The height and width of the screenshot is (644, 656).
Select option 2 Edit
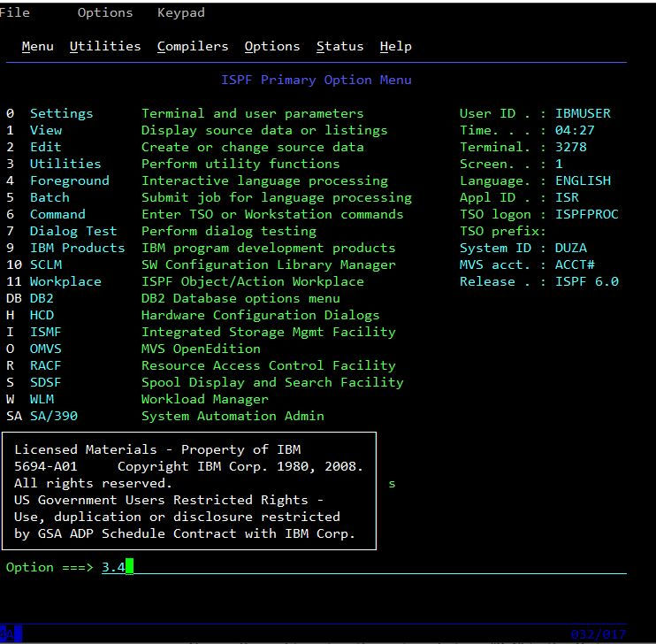click(46, 147)
